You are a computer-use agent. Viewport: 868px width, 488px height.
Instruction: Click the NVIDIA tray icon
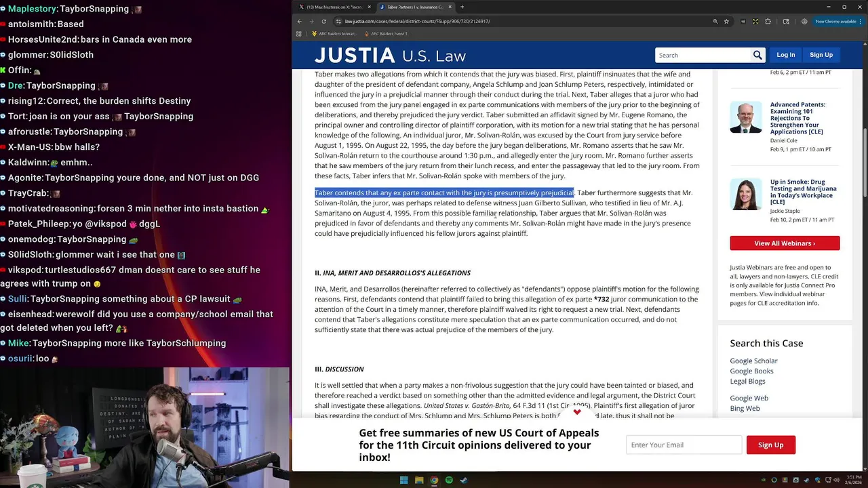pyautogui.click(x=763, y=480)
